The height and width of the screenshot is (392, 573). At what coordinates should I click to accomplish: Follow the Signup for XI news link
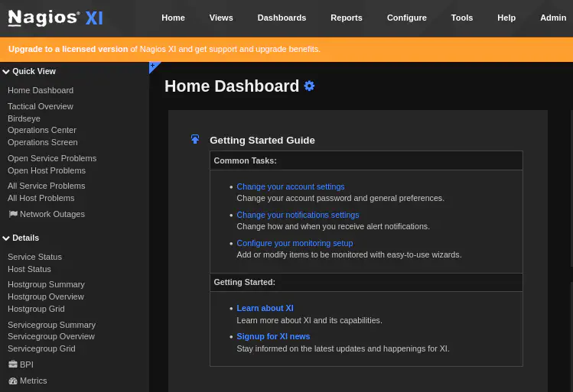tap(273, 336)
